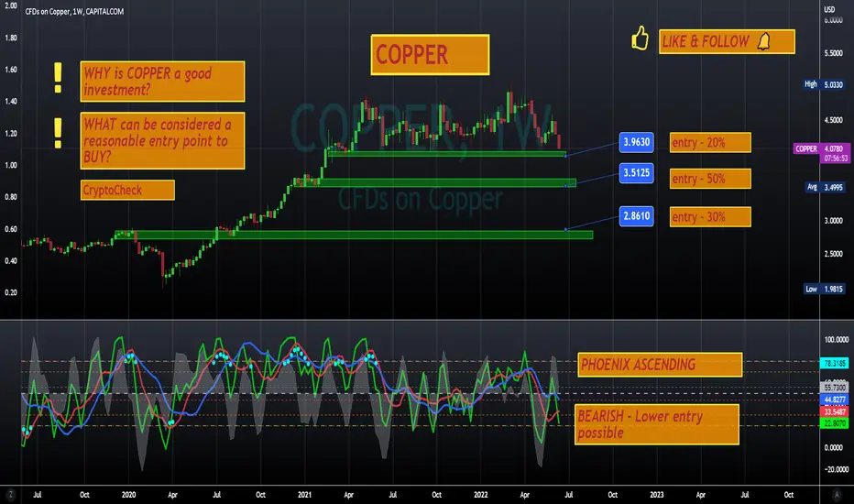Viewport: 854px width, 504px height.
Task: Click the 2.5000 price axis tick
Action: pyautogui.click(x=833, y=254)
